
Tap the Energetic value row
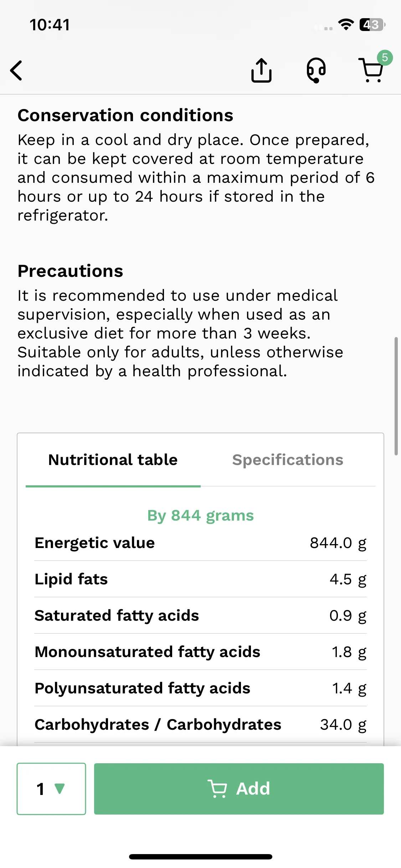[201, 543]
